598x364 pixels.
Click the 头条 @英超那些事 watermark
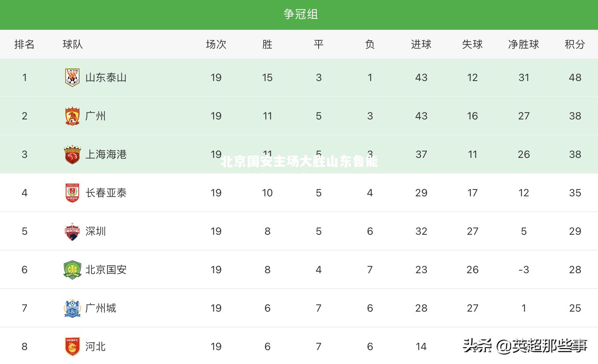click(525, 345)
